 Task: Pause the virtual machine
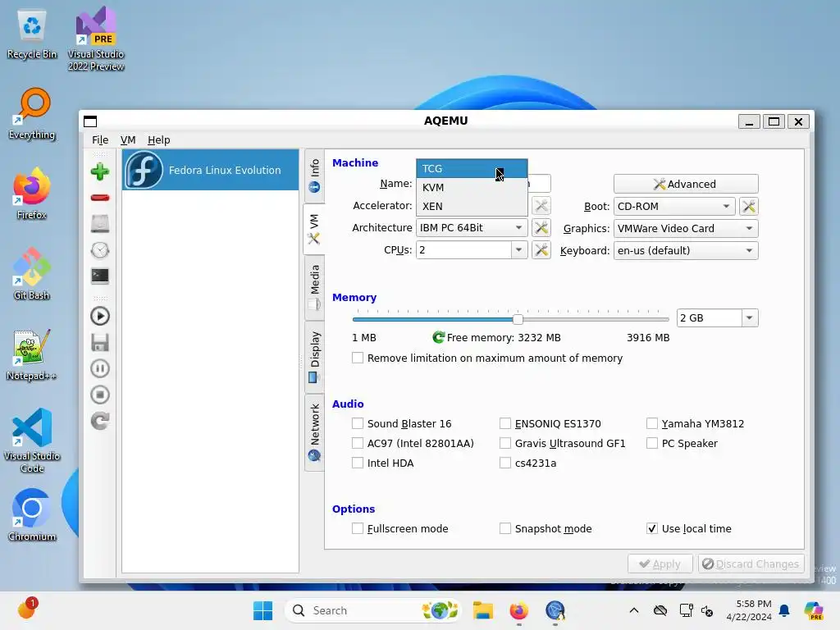(x=99, y=368)
